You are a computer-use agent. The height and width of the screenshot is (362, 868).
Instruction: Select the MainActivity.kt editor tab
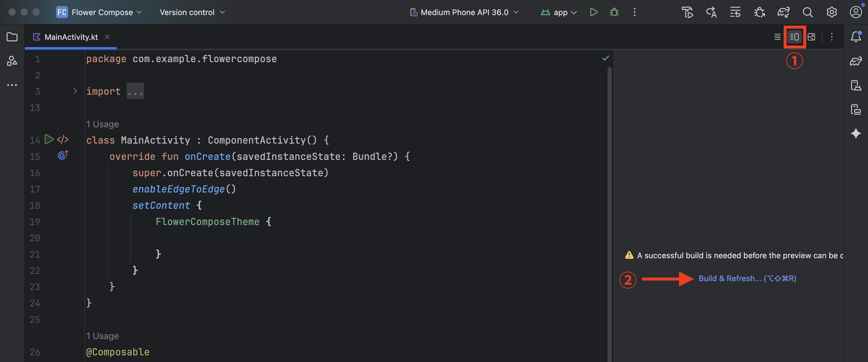coord(71,37)
